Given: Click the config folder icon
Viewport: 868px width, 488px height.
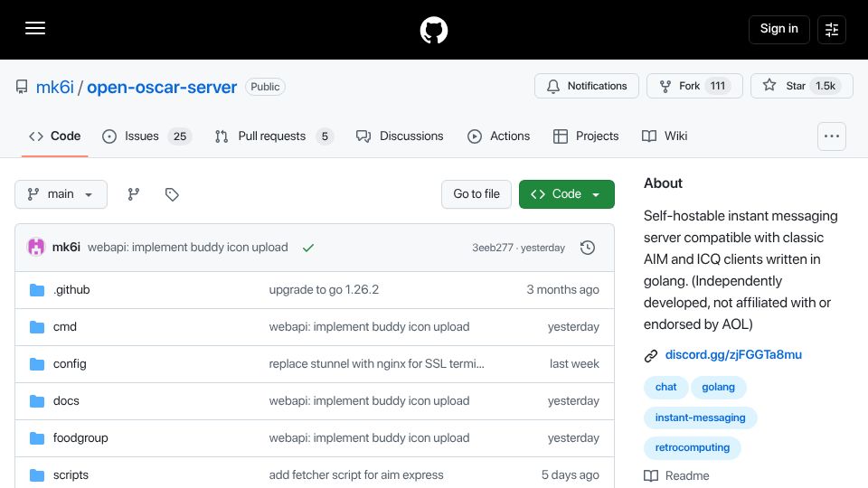Looking at the screenshot, I should click(37, 364).
